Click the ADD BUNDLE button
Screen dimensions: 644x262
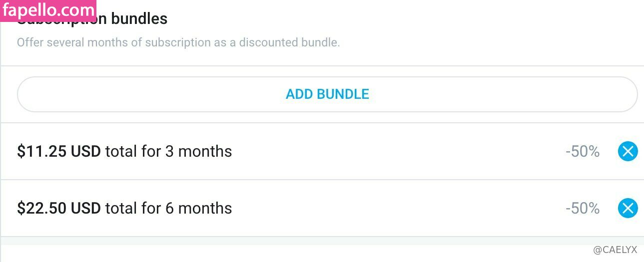click(x=327, y=94)
